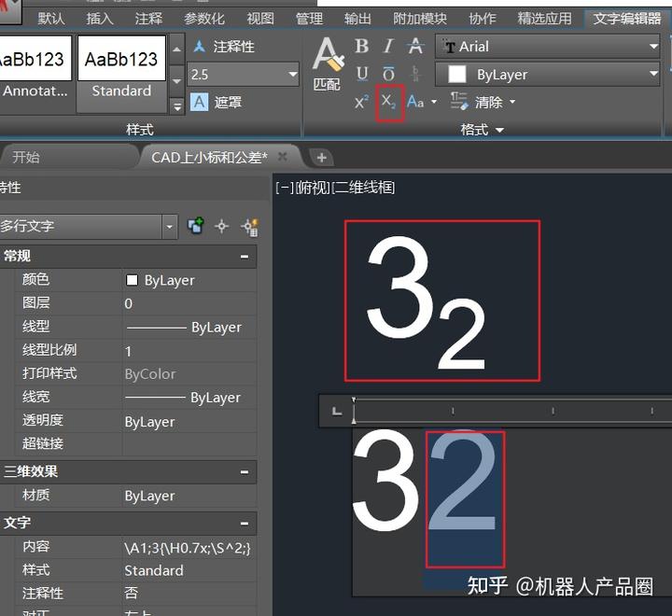Click the 线型 ByLayer property value
The height and width of the screenshot is (616, 672).
pos(189,327)
